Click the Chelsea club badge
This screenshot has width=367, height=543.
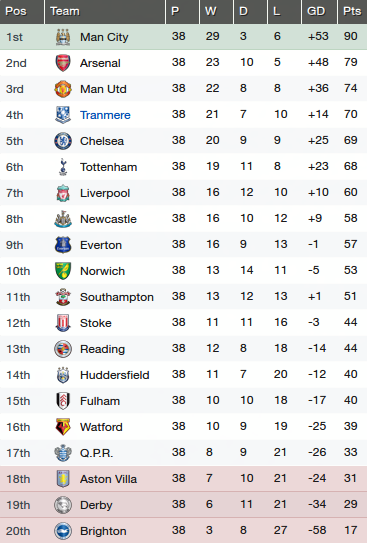(x=63, y=141)
